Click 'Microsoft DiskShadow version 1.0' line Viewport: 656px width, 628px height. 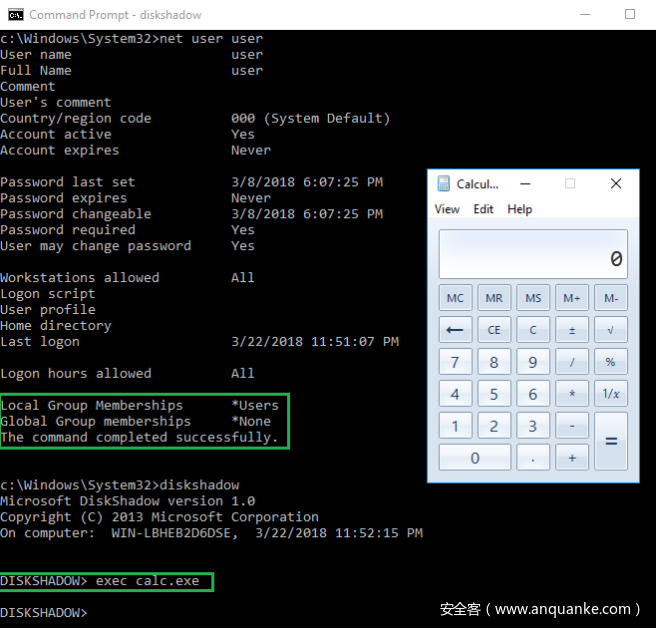click(x=128, y=501)
